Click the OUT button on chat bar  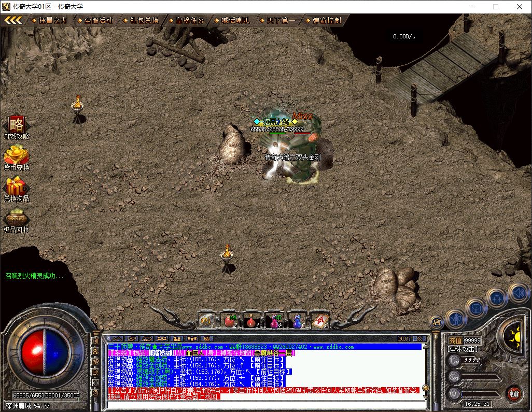[x=404, y=339]
